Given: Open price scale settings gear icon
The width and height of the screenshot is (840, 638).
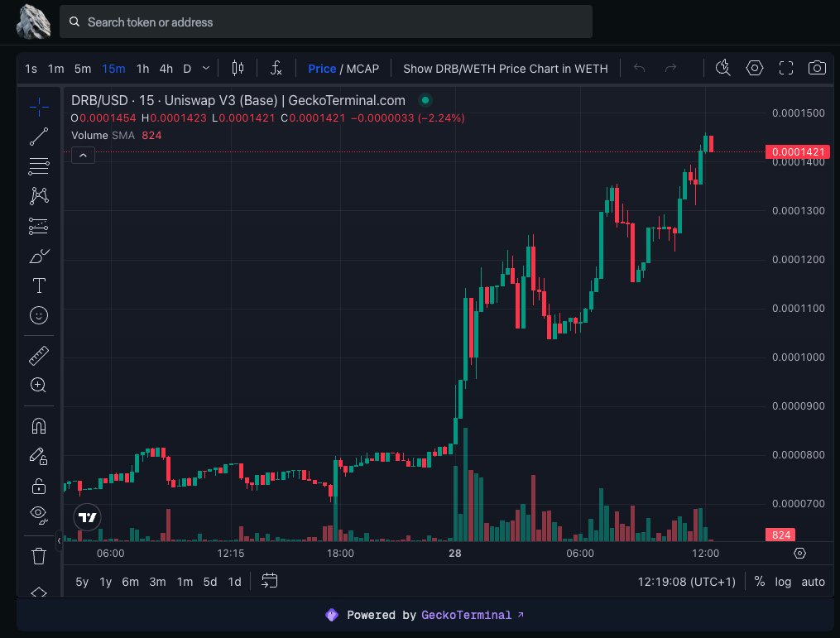Looking at the screenshot, I should coord(799,554).
